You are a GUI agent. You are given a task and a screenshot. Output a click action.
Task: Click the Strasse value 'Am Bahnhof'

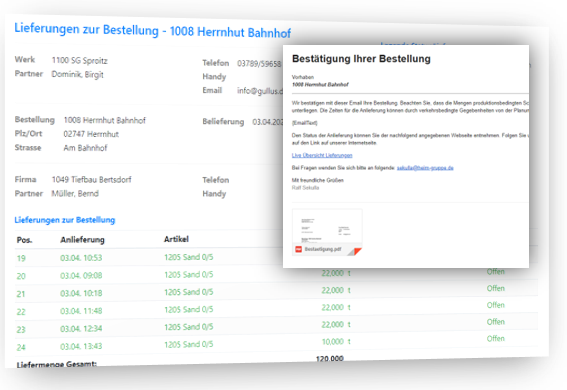85,148
